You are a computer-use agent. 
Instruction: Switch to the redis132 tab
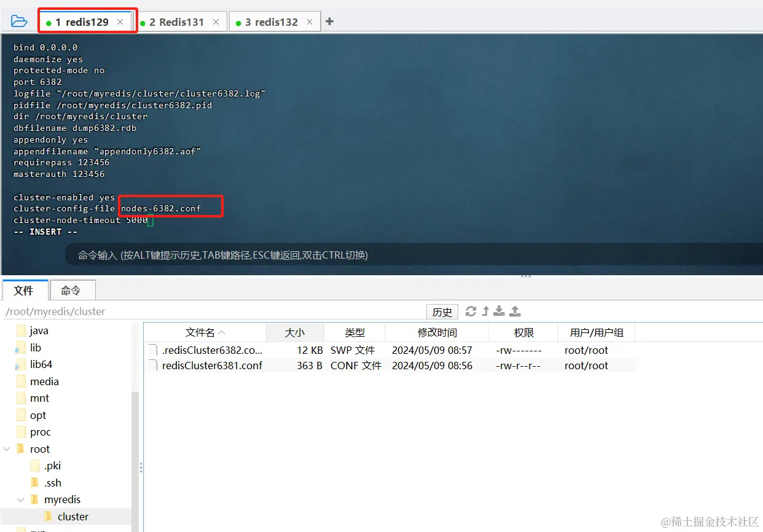coord(274,22)
